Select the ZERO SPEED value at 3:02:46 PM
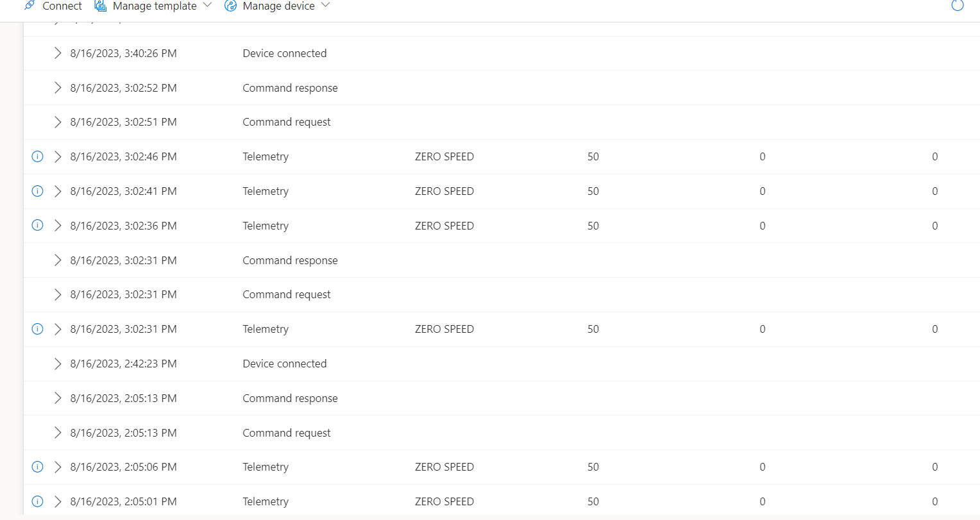This screenshot has height=520, width=980. point(444,156)
